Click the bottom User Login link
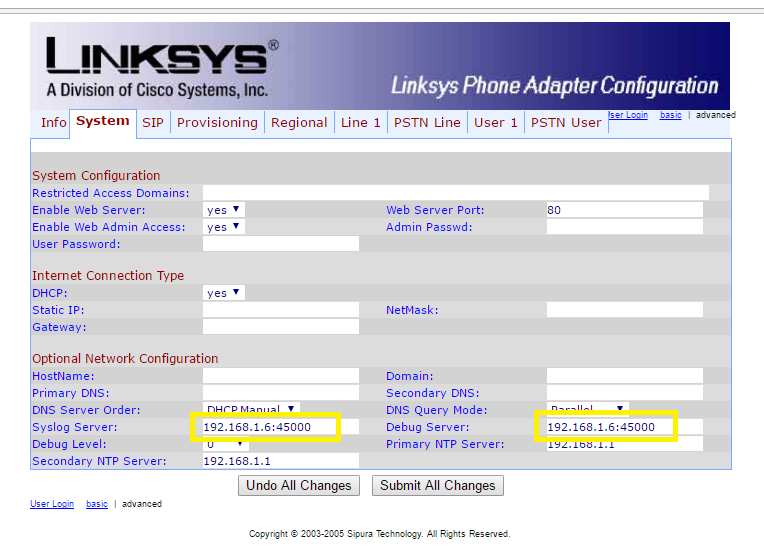The image size is (764, 555). [x=52, y=504]
